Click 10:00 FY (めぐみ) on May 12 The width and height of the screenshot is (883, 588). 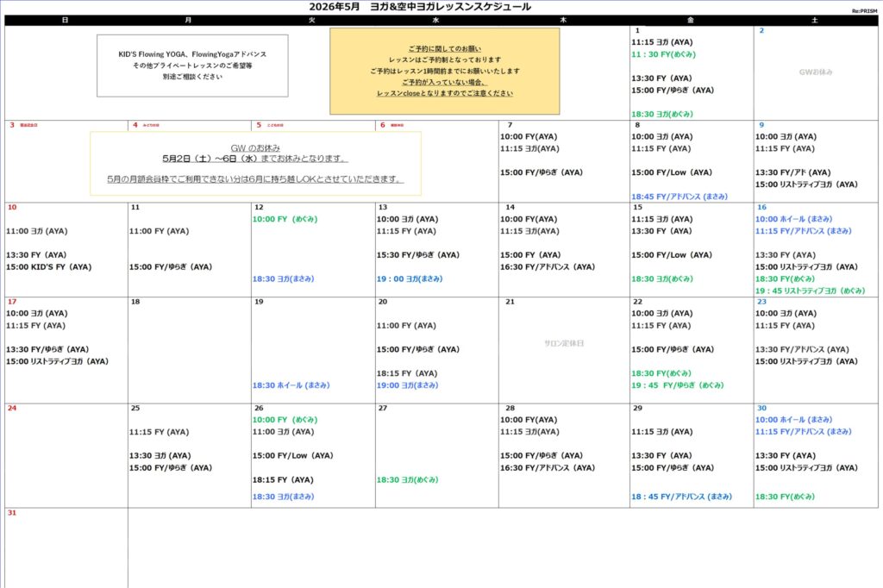click(x=285, y=219)
